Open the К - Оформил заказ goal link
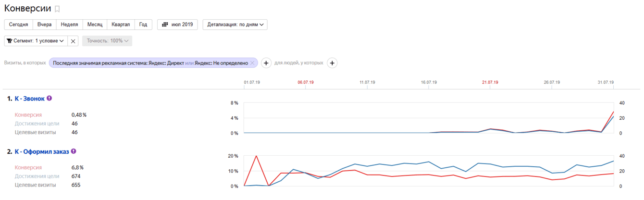644x200 pixels. [42, 151]
